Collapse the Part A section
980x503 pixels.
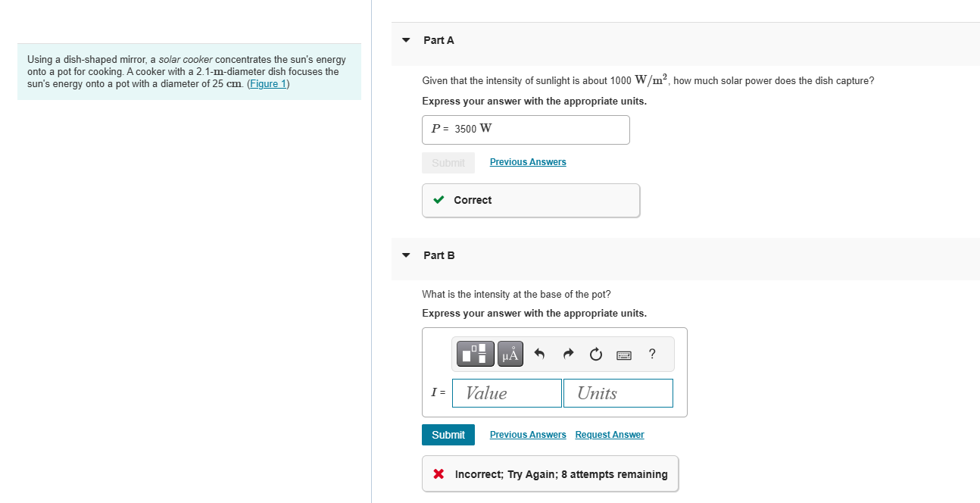click(406, 40)
